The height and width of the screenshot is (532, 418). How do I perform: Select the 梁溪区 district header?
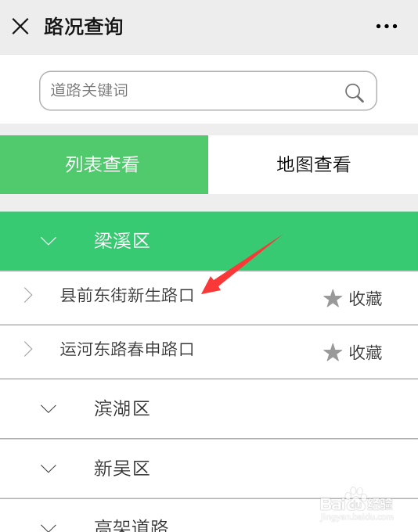(x=209, y=241)
